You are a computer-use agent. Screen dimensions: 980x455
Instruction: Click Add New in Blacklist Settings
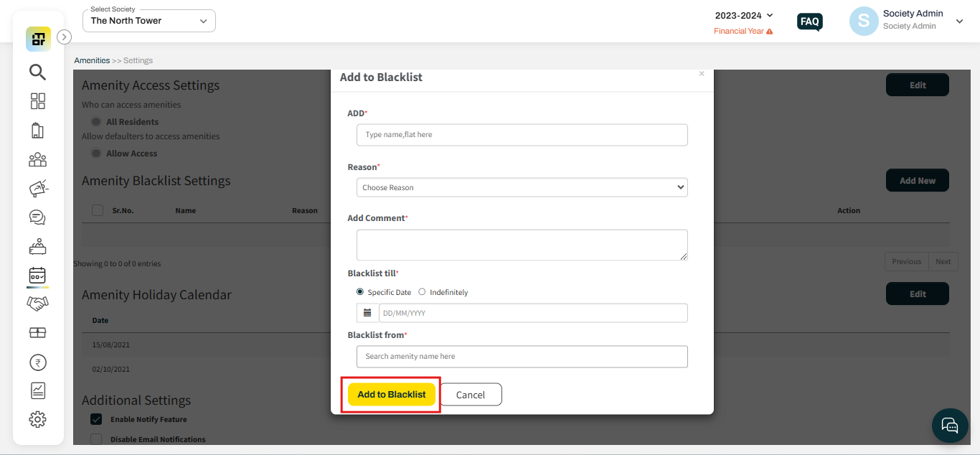coord(918,181)
